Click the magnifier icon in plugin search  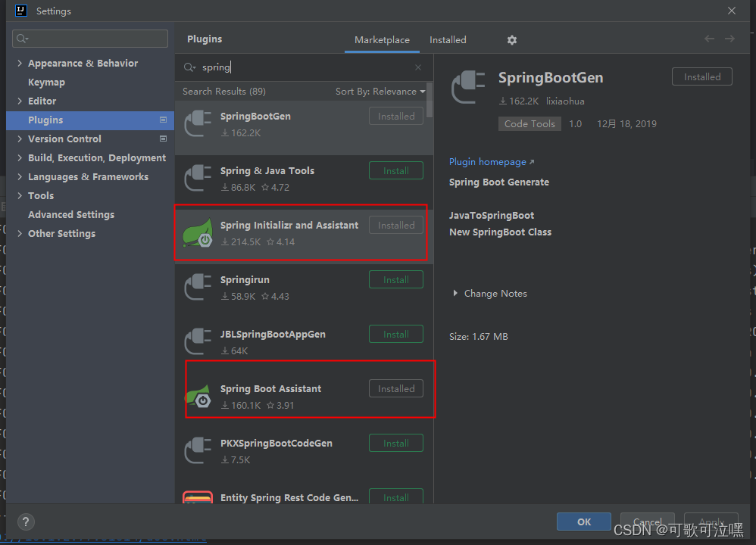click(189, 67)
